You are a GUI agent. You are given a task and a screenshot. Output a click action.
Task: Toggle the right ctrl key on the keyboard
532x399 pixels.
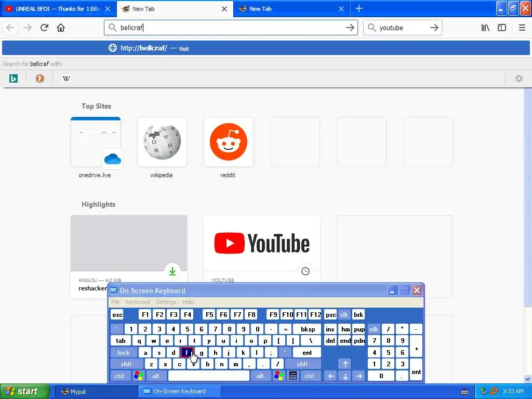(x=310, y=376)
